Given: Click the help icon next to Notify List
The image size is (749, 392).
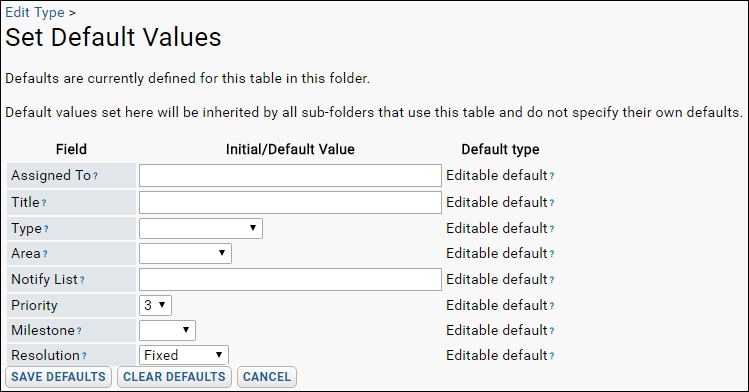Looking at the screenshot, I should (82, 280).
